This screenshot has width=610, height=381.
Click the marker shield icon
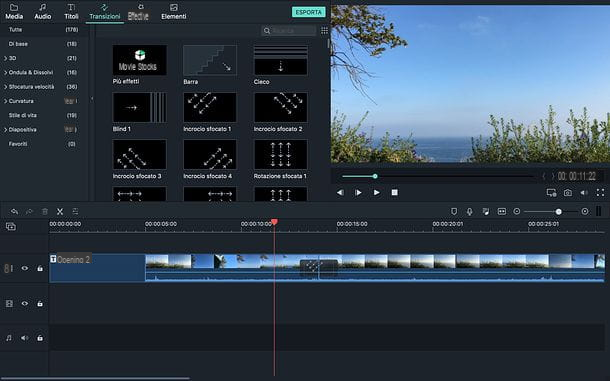[454, 211]
